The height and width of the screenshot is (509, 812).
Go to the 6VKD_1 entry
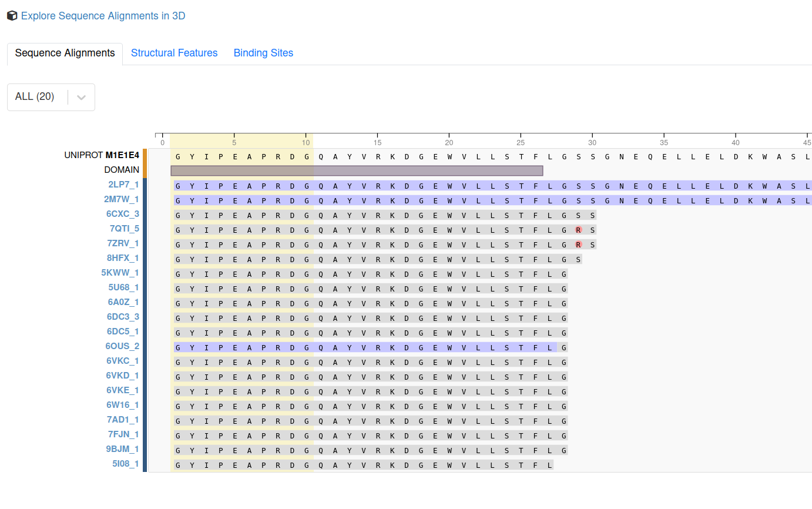(123, 376)
